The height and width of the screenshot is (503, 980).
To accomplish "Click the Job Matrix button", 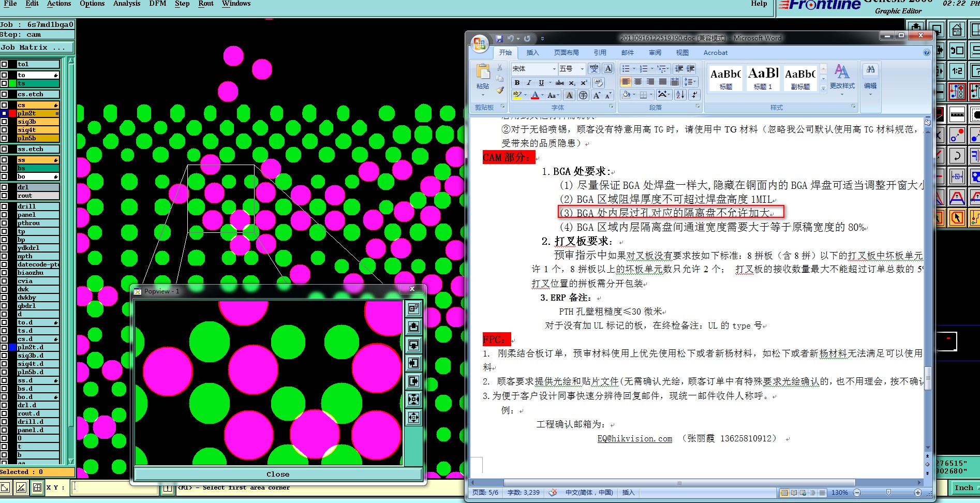I will pyautogui.click(x=37, y=47).
